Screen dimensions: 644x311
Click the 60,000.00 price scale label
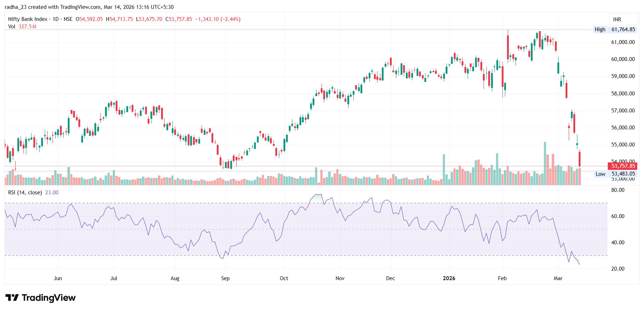pos(623,59)
